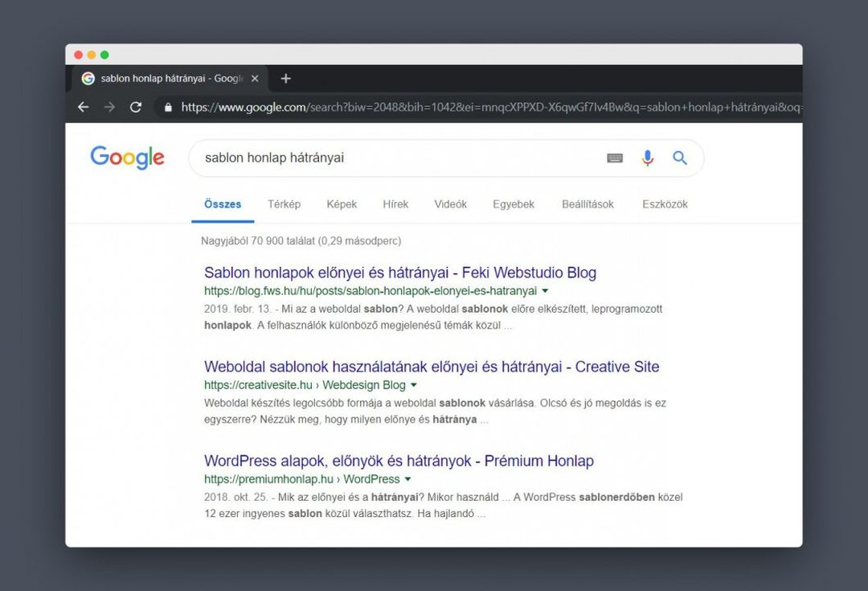Switch to the Térkép tab
The height and width of the screenshot is (591, 868).
tap(284, 204)
